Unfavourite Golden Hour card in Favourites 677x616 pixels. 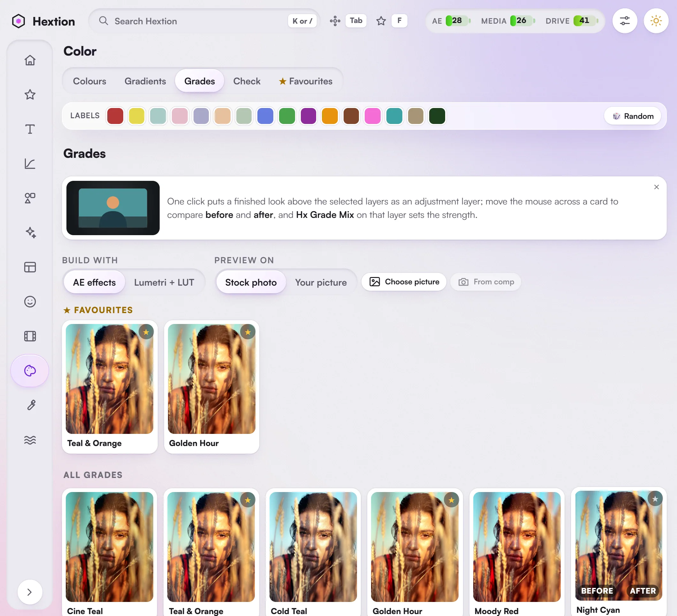(248, 332)
